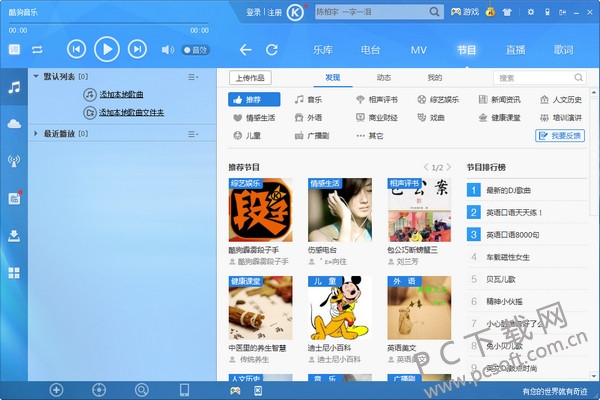Refresh the current page
The width and height of the screenshot is (600, 400).
[272, 50]
